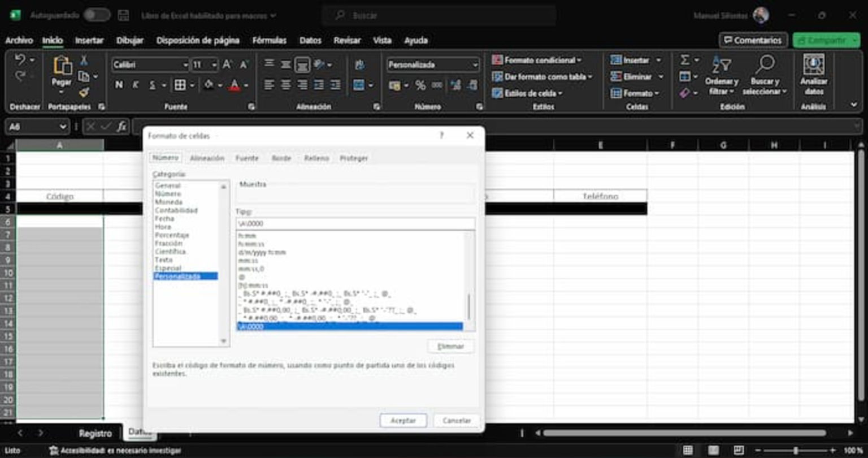The image size is (868, 458).
Task: Click the Normal view status bar icon
Action: [x=688, y=451]
